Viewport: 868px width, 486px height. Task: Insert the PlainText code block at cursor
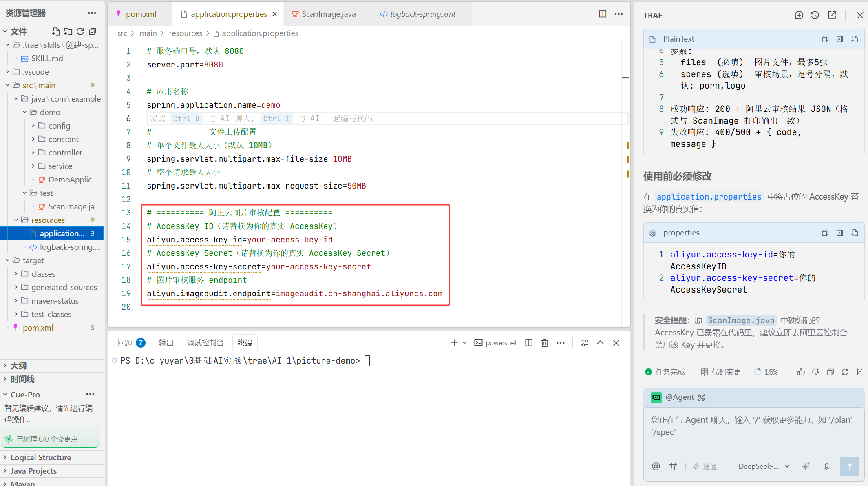(x=840, y=39)
